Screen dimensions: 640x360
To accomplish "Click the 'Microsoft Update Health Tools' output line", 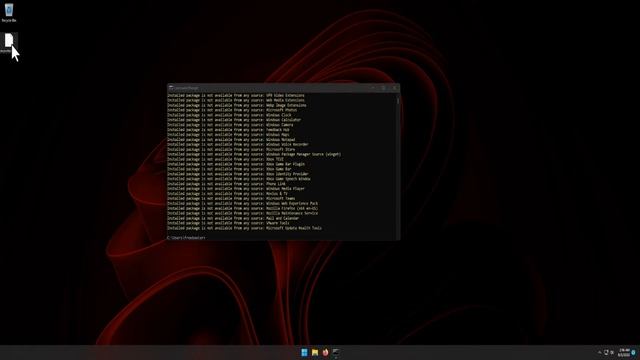I will 245,228.
